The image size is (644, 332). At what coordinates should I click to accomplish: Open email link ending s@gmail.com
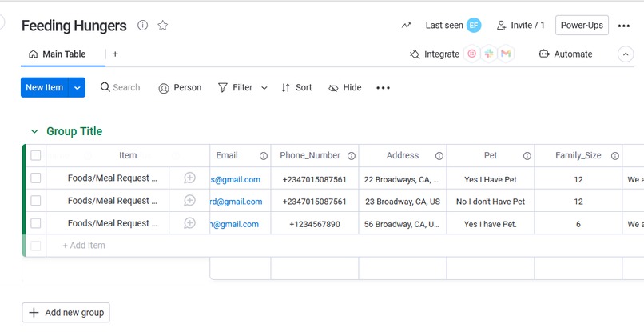[x=236, y=180]
